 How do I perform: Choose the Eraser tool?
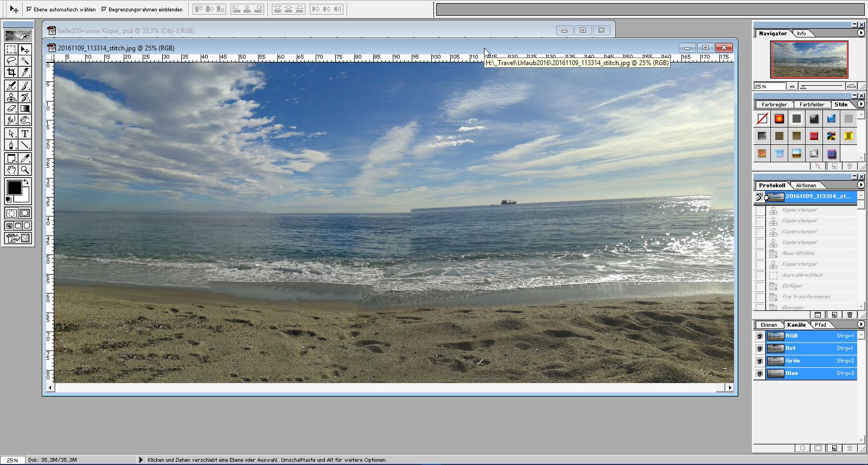click(11, 109)
